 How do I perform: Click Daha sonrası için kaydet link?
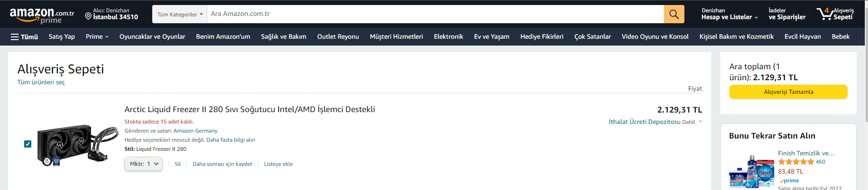click(222, 164)
